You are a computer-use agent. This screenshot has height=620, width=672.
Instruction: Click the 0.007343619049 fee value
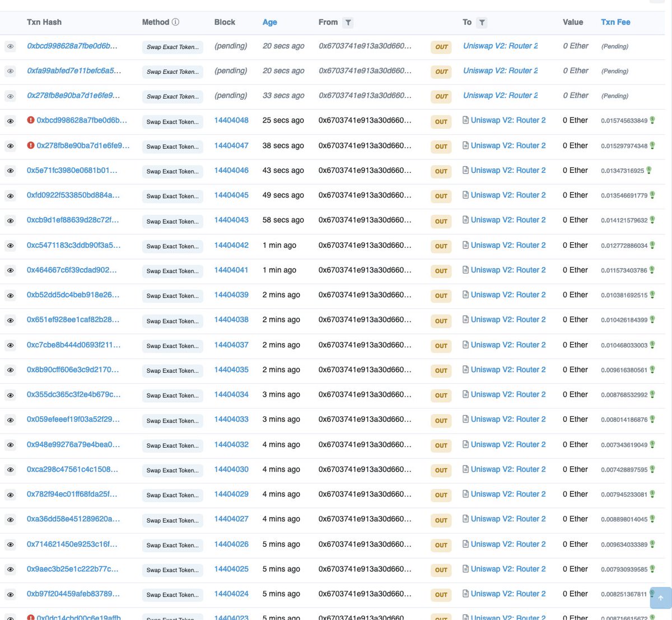pyautogui.click(x=624, y=445)
